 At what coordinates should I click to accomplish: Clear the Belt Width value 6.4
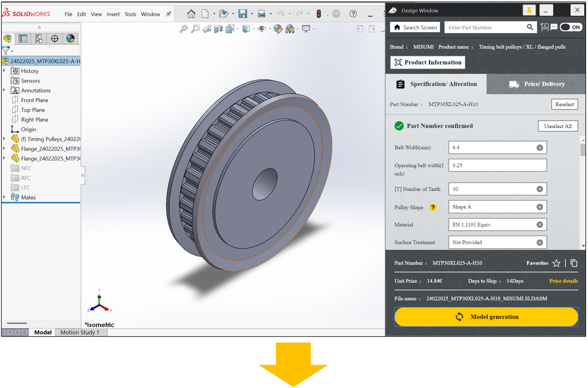[539, 148]
